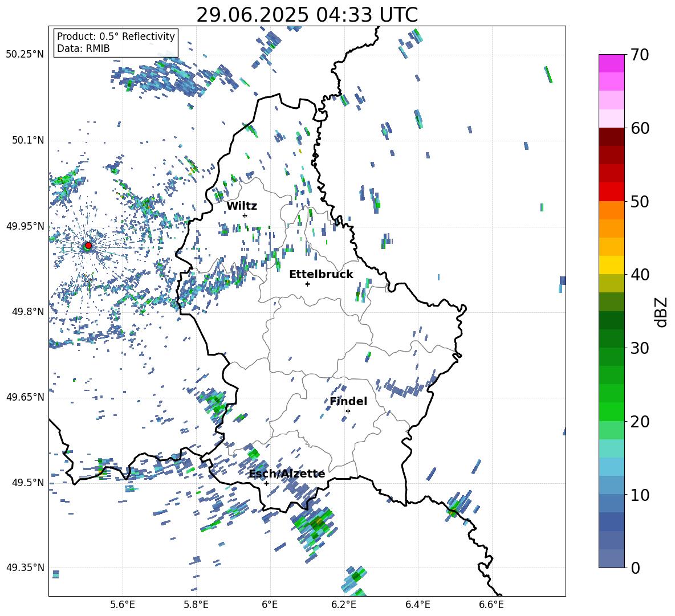675x616 pixels.
Task: Click the 50.1°N latitude label
Action: (28, 140)
